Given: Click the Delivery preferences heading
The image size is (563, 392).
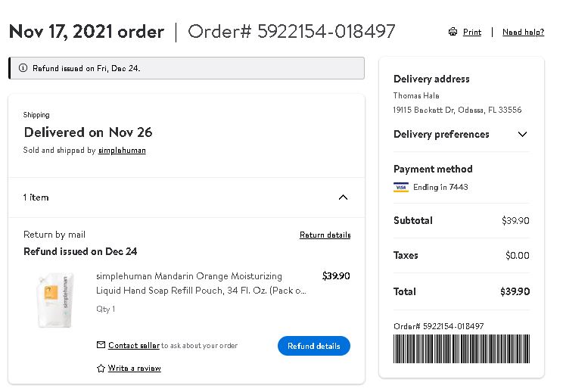Looking at the screenshot, I should (441, 134).
